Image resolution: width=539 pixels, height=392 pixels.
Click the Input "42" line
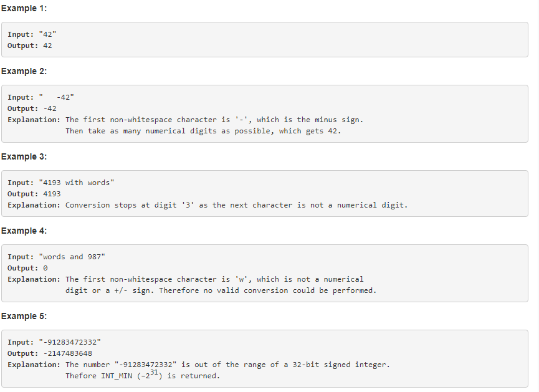(x=32, y=34)
